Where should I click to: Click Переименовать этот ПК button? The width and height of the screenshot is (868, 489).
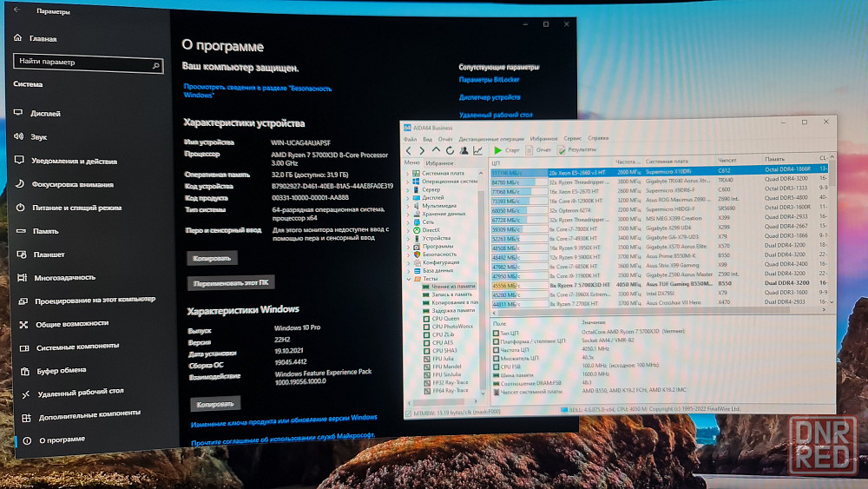coord(231,283)
